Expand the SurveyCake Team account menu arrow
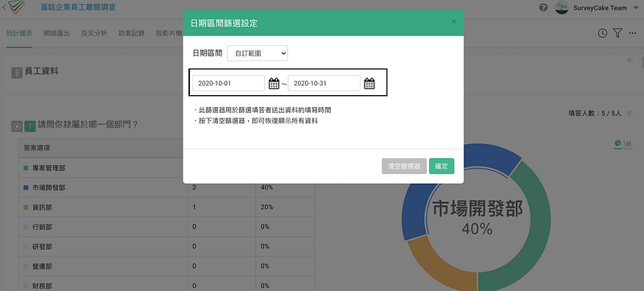 click(x=636, y=8)
